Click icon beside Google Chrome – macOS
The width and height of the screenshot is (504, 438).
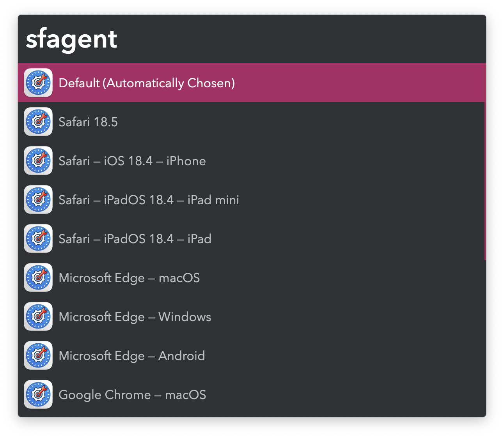[x=38, y=394]
